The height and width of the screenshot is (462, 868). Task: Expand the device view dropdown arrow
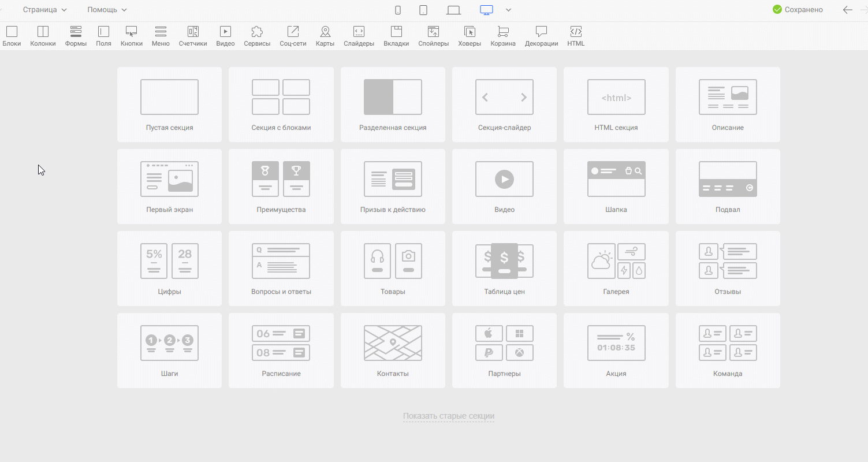pyautogui.click(x=508, y=10)
